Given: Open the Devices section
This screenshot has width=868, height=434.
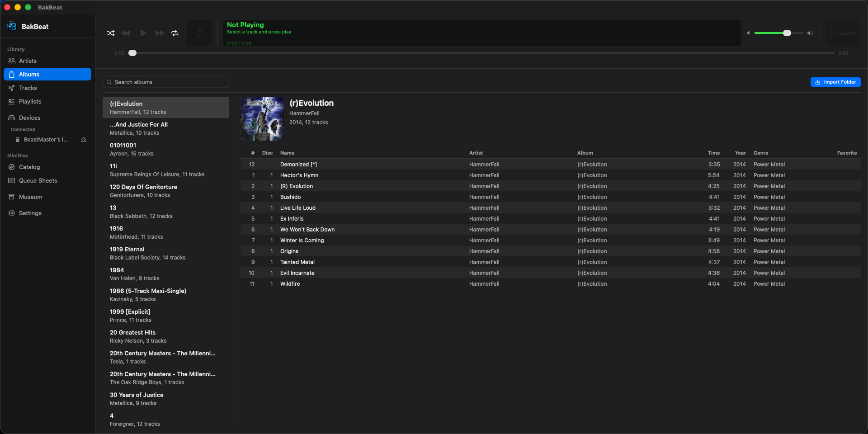Looking at the screenshot, I should [x=47, y=118].
